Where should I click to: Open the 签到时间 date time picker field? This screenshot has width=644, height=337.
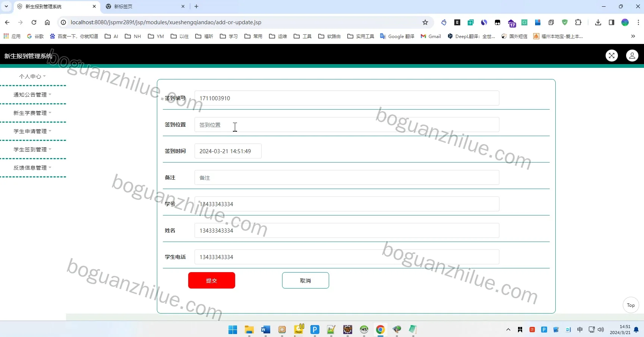pyautogui.click(x=228, y=151)
